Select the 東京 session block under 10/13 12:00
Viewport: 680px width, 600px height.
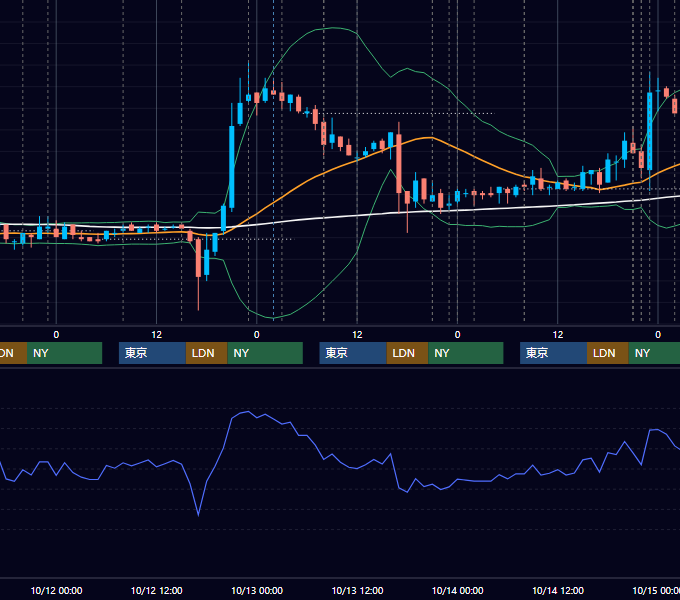353,353
